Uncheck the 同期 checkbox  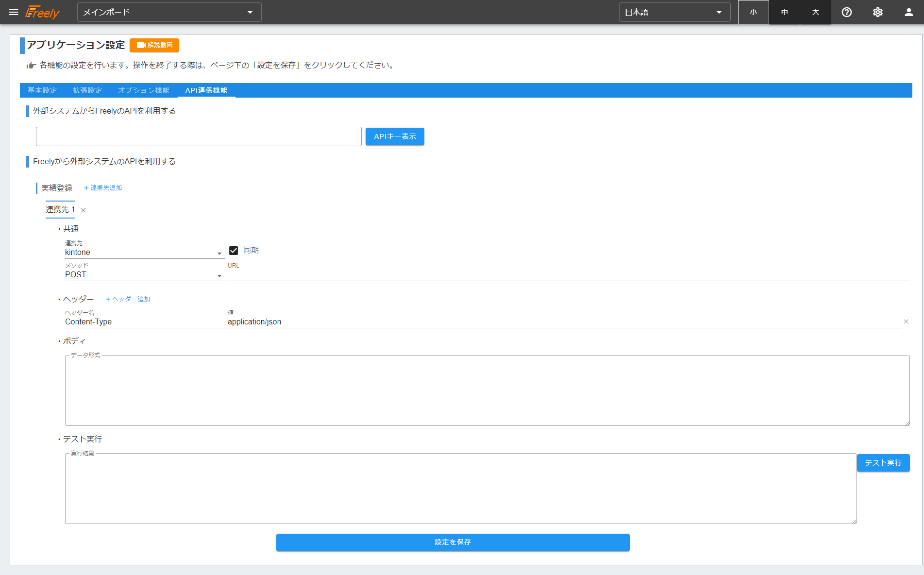[234, 251]
